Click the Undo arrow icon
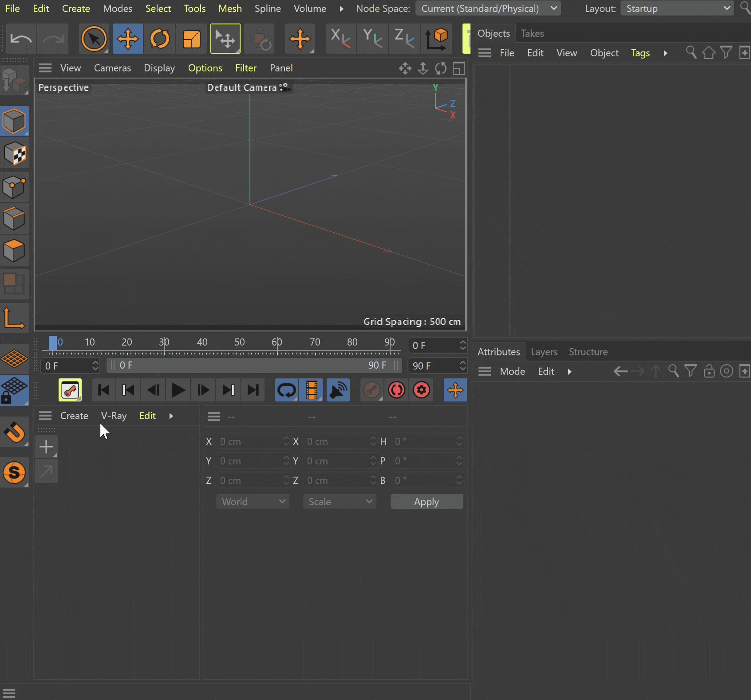 click(21, 39)
